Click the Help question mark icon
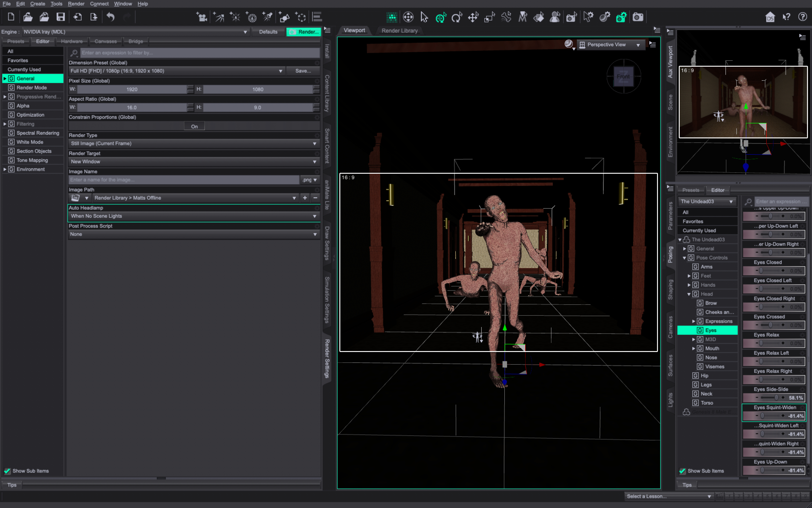Viewport: 812px width, 508px height. (x=802, y=17)
